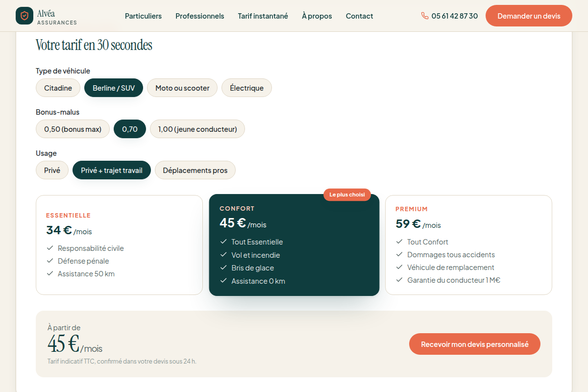The height and width of the screenshot is (392, 588).
Task: Click checkmark icon next to Tout Confort
Action: (x=399, y=242)
